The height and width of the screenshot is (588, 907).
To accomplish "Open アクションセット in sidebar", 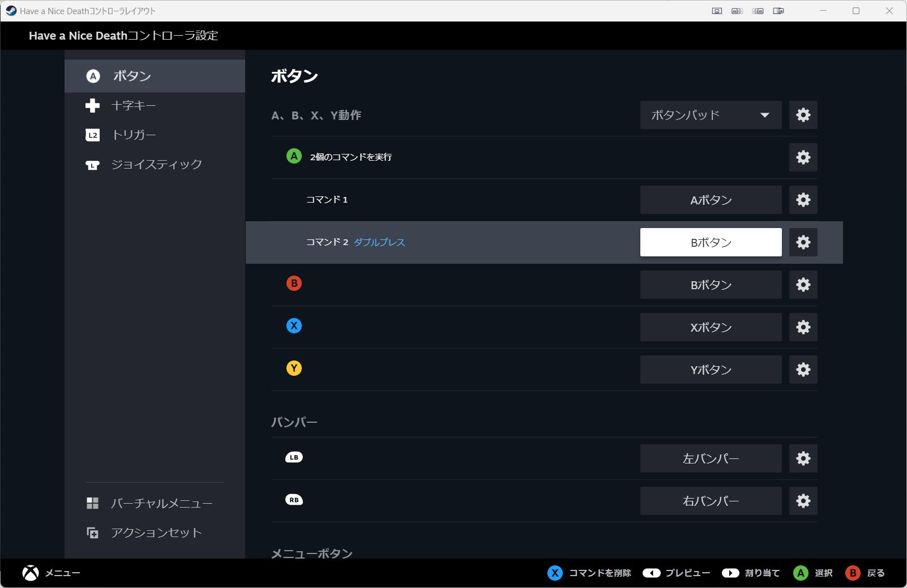I will (x=155, y=533).
